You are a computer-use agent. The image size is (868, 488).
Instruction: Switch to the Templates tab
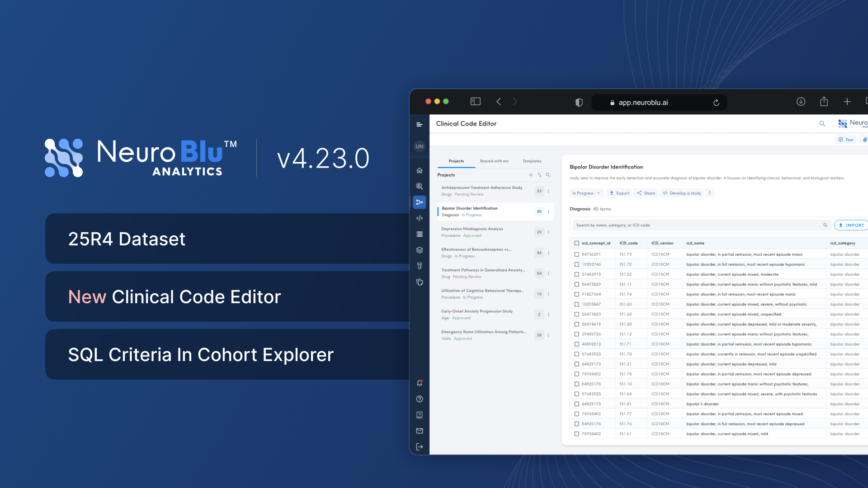pos(532,161)
